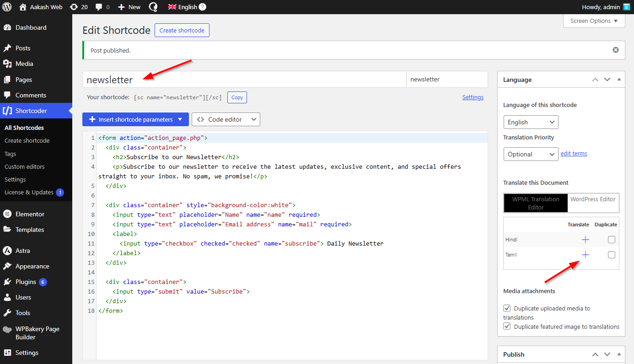Open Translation Priority Optional dropdown
Screen dimensions: 634x364
pyautogui.click(x=531, y=154)
